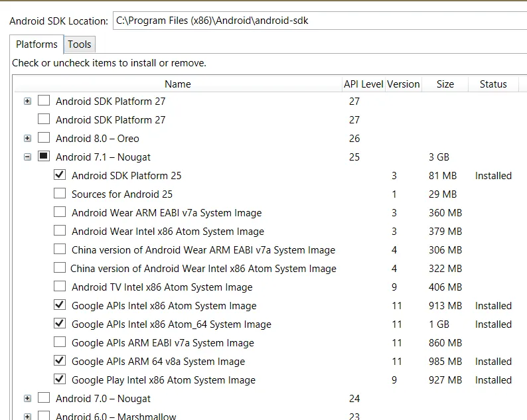Select the Android 7.0 – Nougat row
This screenshot has height=420, width=527.
[103, 399]
